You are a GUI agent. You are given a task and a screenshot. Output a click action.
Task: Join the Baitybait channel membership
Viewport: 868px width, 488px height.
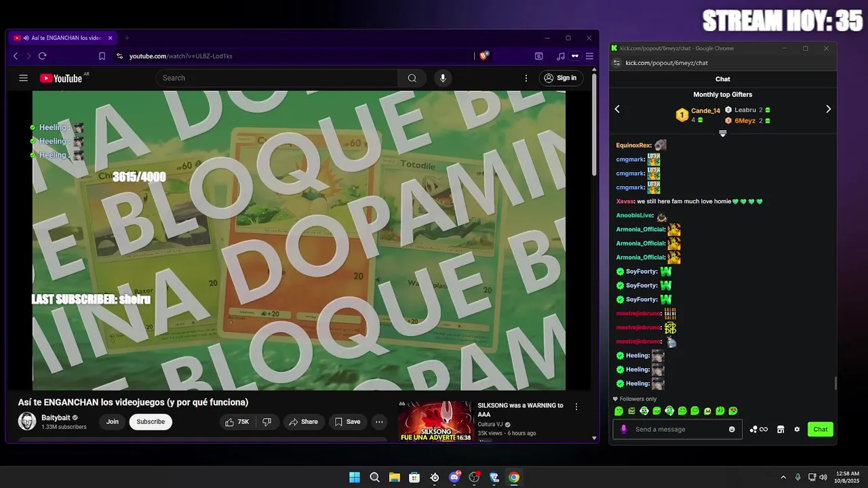[x=113, y=422]
